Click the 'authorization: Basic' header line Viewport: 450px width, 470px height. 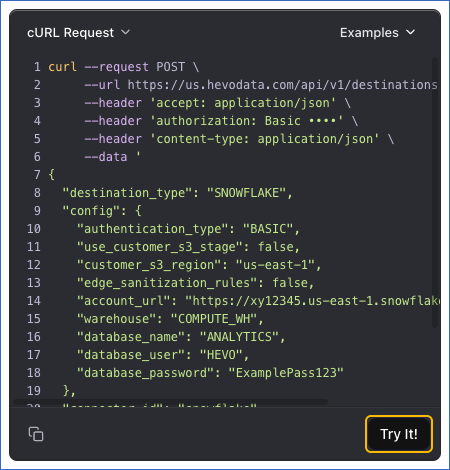coord(221,121)
